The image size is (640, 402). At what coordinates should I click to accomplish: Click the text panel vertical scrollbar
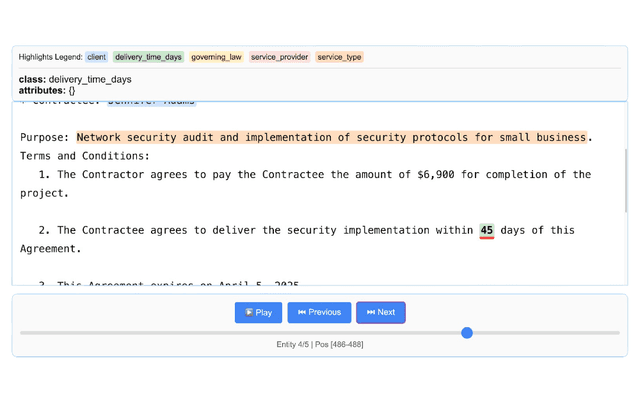[x=625, y=180]
